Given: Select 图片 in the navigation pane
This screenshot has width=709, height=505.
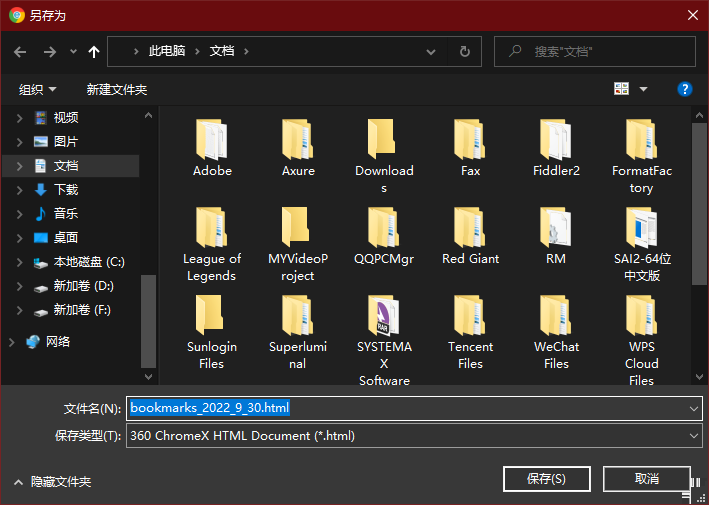Looking at the screenshot, I should pyautogui.click(x=66, y=142).
